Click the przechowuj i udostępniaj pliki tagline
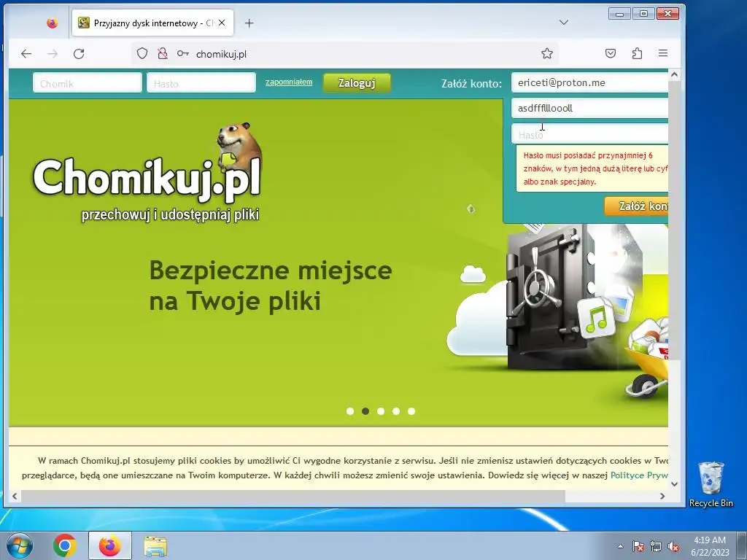The image size is (747, 560). tap(170, 215)
